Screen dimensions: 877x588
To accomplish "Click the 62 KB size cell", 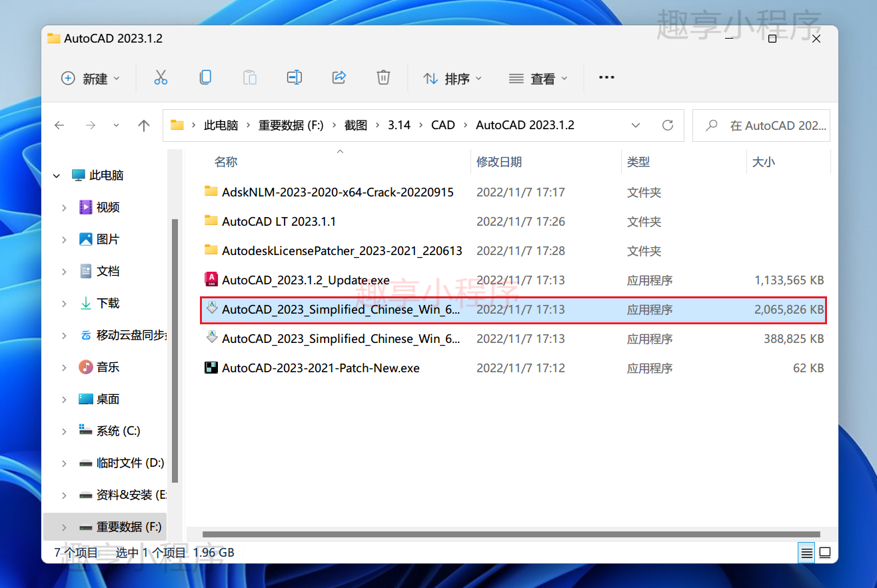I will click(x=808, y=368).
